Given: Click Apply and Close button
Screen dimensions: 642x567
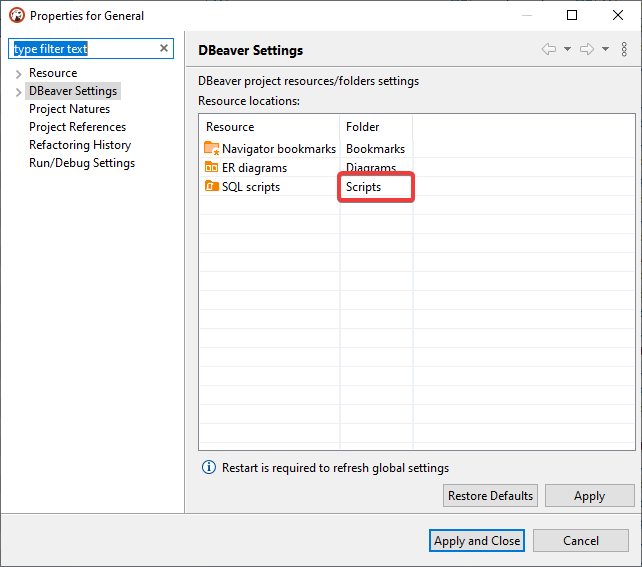Looking at the screenshot, I should pyautogui.click(x=477, y=541).
